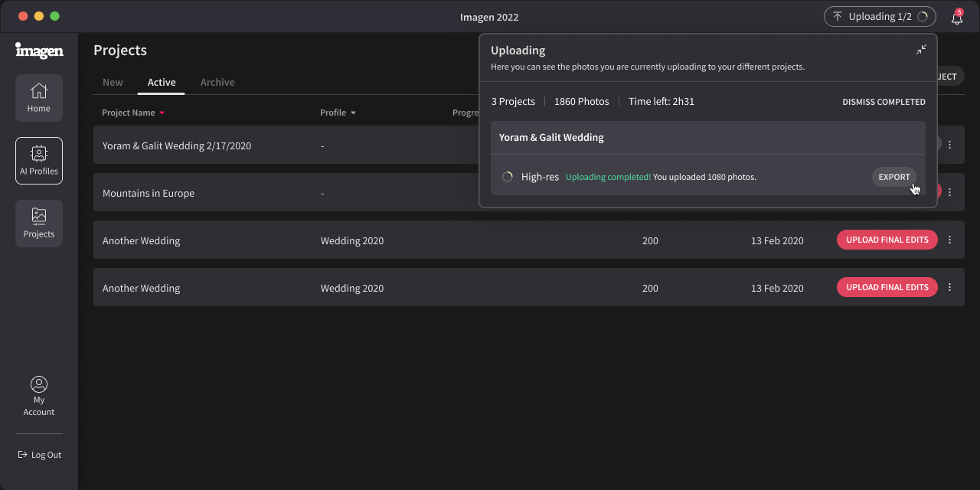Select Mountains in Europe project
The image size is (980, 490).
pos(149,193)
